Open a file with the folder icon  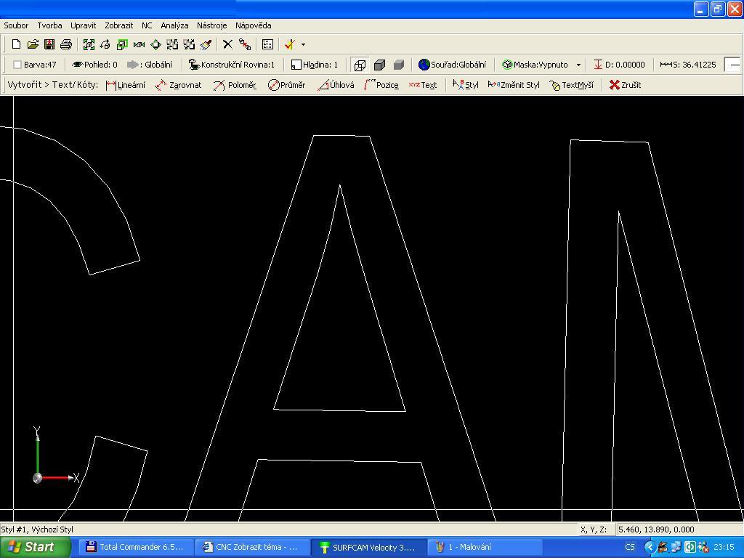[33, 44]
